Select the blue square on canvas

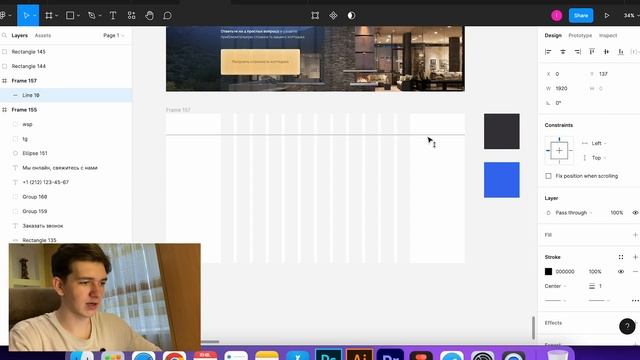(502, 180)
